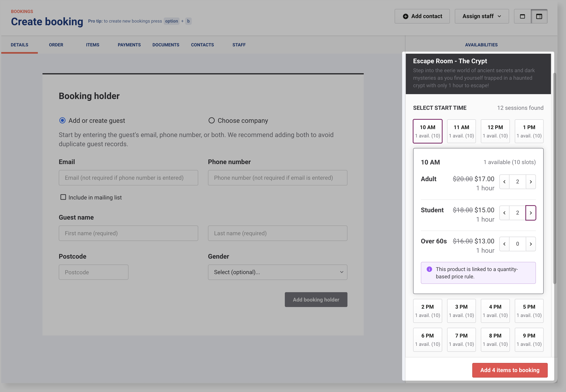Screen dimensions: 566x392
Task: Click the Last name field
Action: [x=278, y=233]
